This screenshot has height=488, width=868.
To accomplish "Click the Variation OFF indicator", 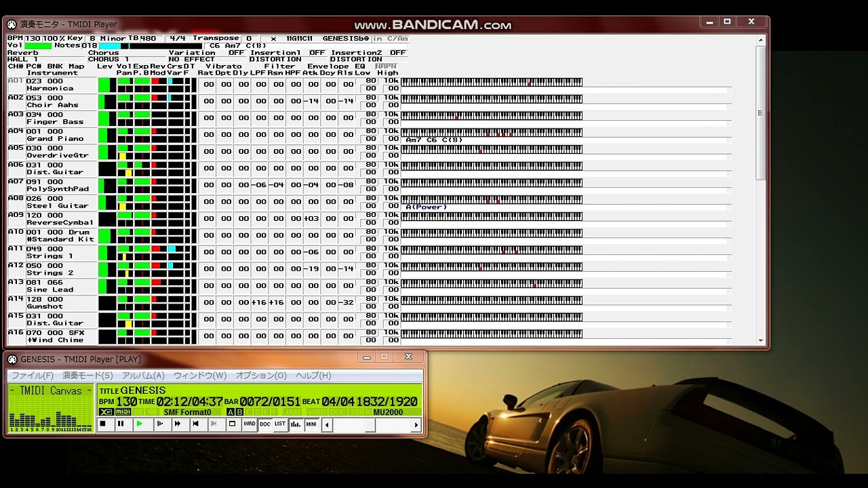I will pos(236,52).
